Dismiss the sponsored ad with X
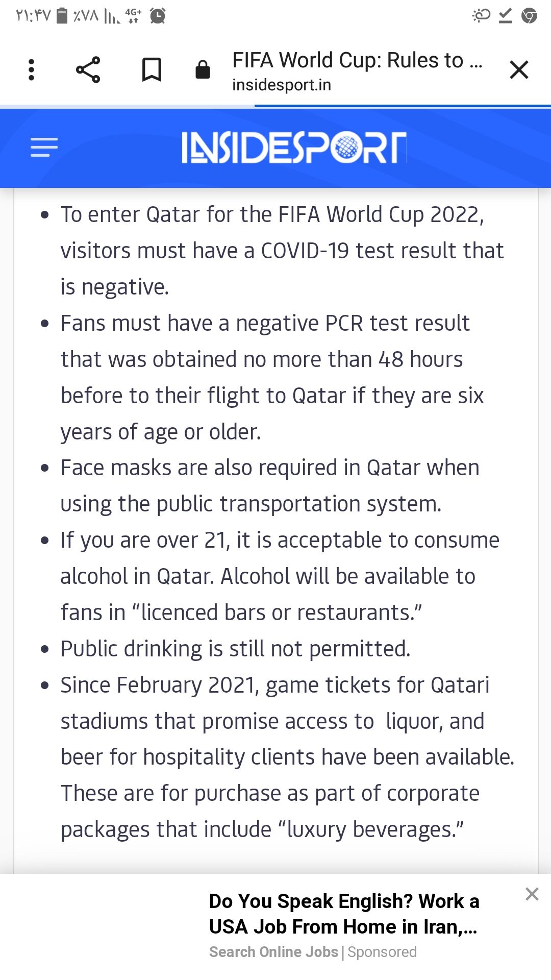 [x=532, y=894]
